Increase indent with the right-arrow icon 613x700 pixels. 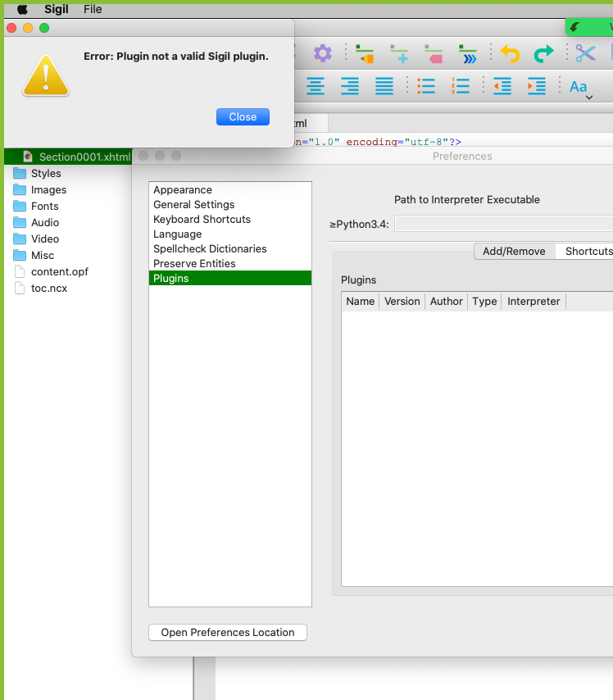(x=537, y=86)
